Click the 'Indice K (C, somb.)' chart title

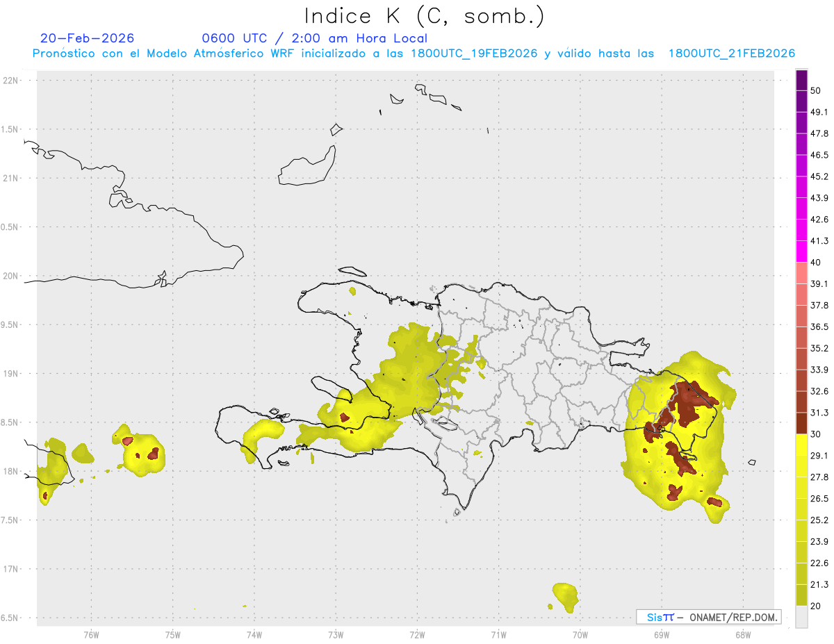[425, 16]
